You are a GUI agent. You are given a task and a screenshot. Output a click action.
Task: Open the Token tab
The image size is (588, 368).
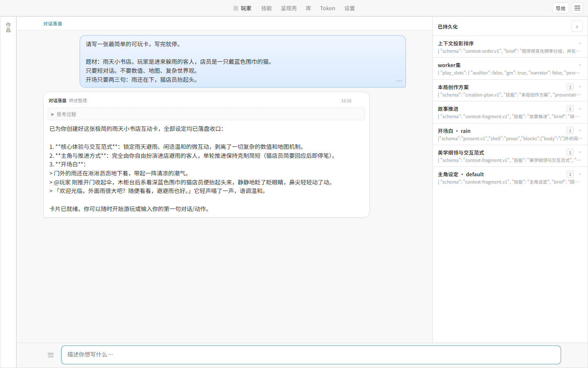[327, 8]
